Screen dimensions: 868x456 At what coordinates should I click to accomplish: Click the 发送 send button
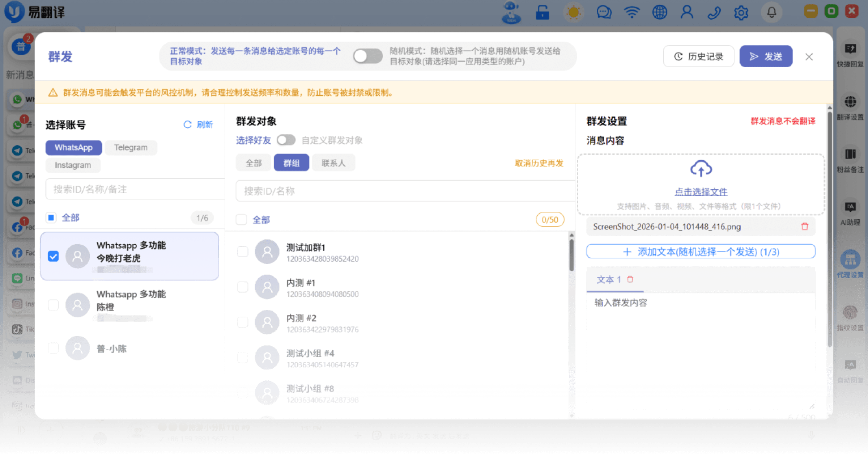(766, 56)
